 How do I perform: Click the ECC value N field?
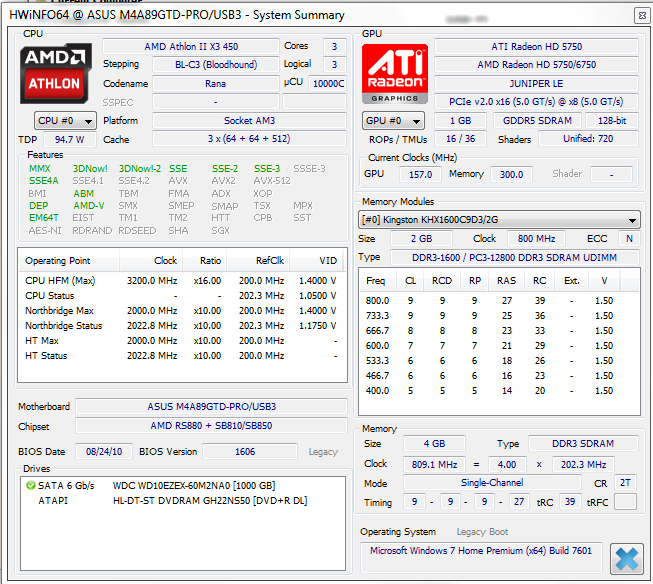(629, 239)
